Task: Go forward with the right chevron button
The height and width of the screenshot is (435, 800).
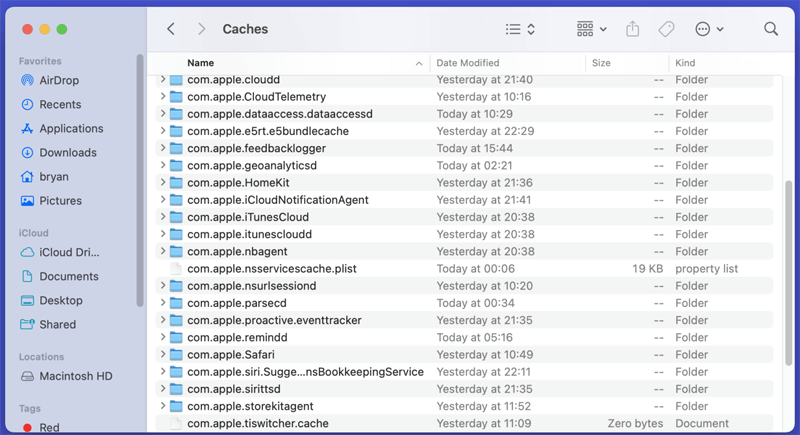Action: point(202,29)
